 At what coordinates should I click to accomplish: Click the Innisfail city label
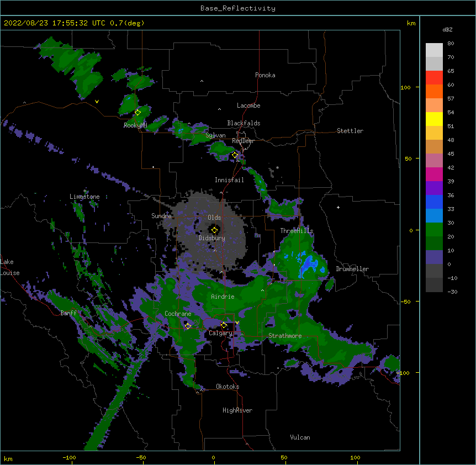point(229,180)
